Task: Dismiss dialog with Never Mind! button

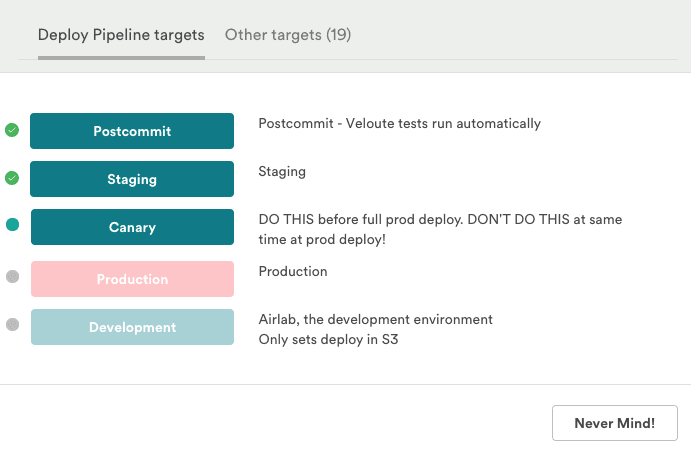Action: coord(615,423)
